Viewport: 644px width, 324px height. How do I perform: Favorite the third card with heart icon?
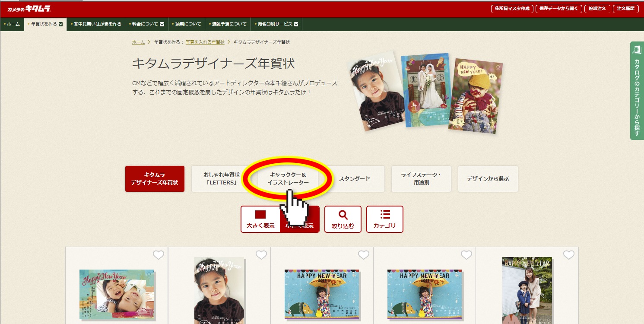pyautogui.click(x=364, y=255)
